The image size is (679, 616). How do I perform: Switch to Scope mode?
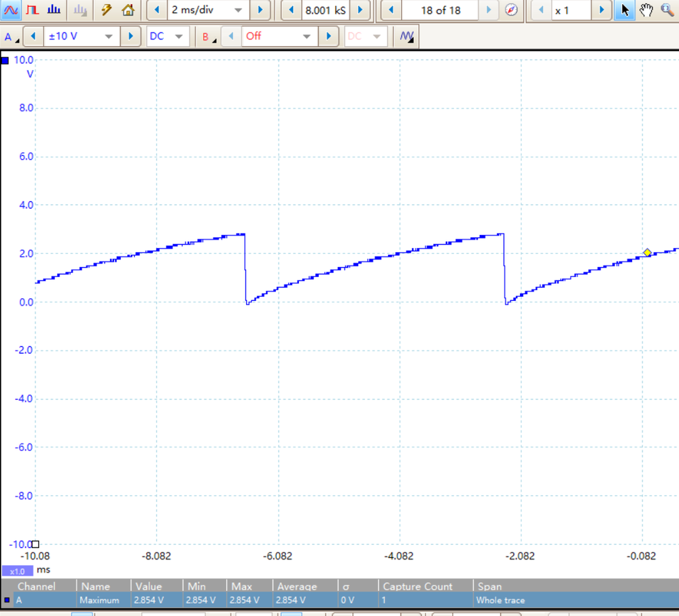click(x=11, y=10)
